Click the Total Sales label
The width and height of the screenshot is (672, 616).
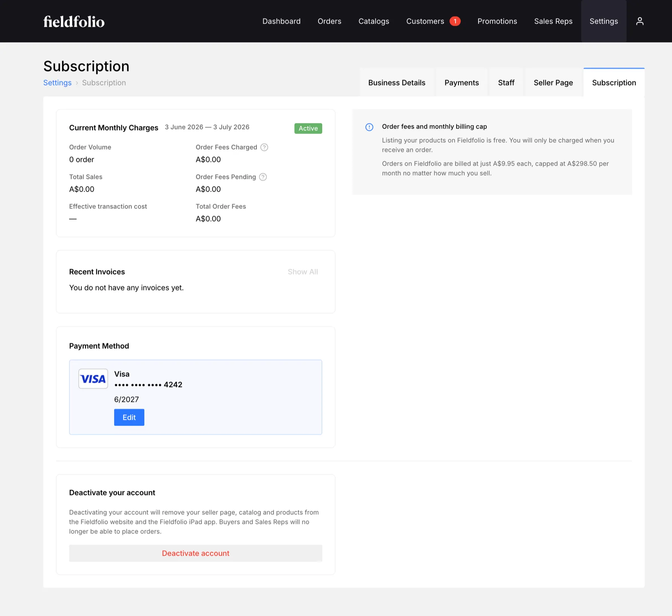click(85, 177)
